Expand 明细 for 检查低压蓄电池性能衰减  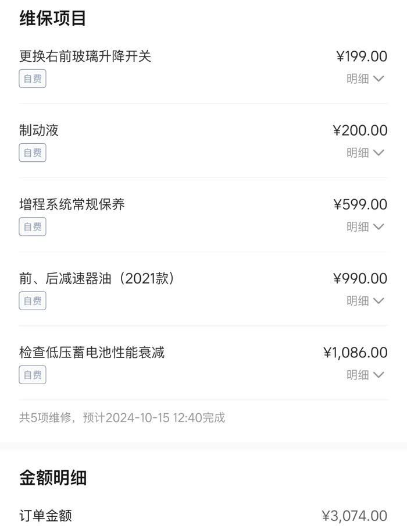click(x=366, y=375)
